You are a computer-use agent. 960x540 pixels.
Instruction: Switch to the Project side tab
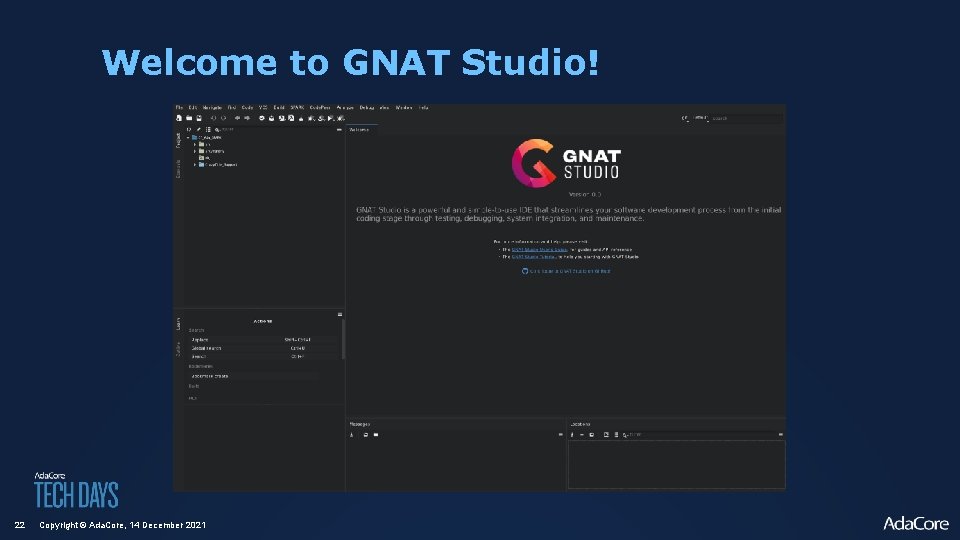tap(178, 140)
